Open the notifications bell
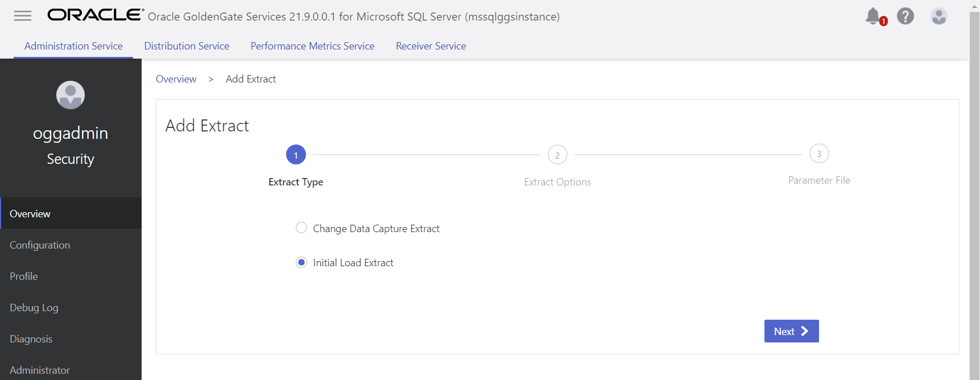 873,16
